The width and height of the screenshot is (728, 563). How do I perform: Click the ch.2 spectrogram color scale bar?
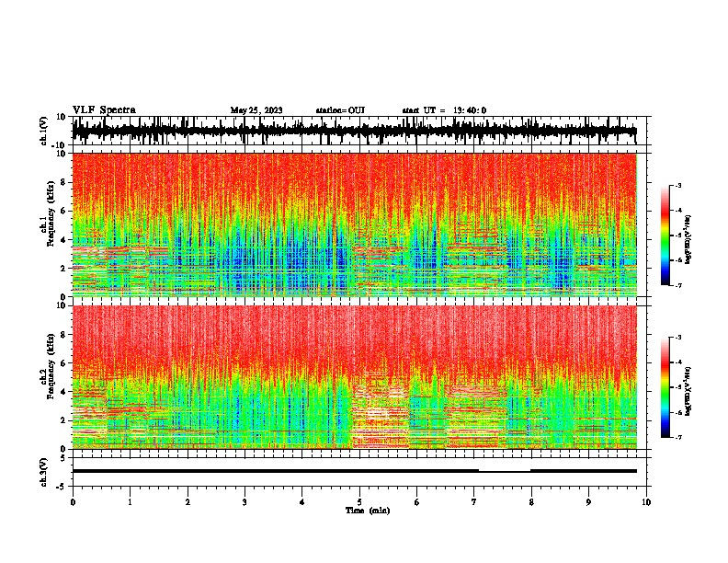(x=665, y=387)
